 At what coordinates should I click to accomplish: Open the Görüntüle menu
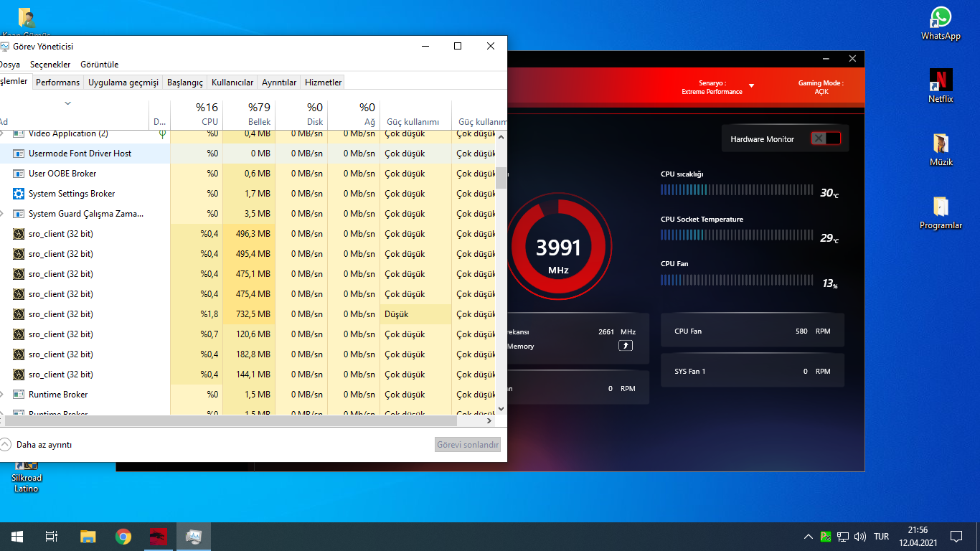point(100,65)
